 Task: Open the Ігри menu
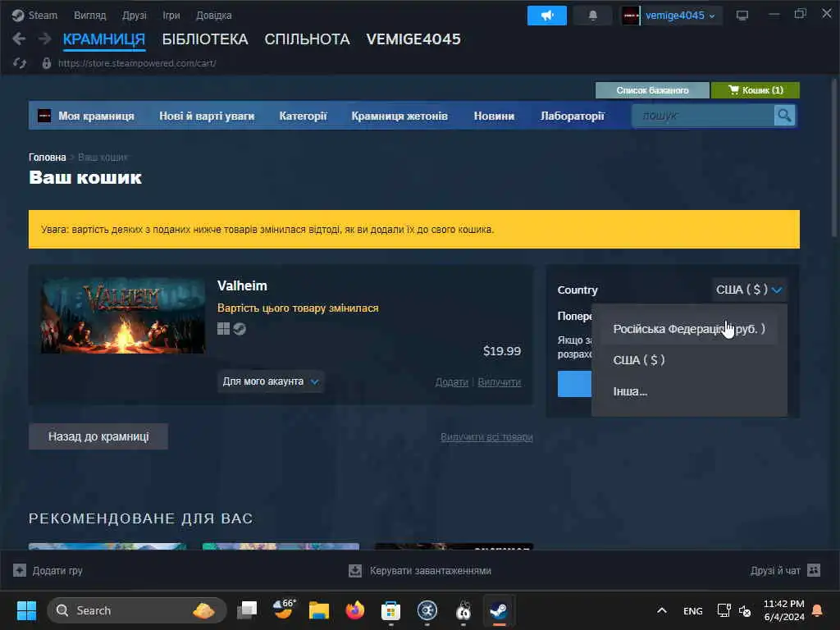tap(171, 16)
